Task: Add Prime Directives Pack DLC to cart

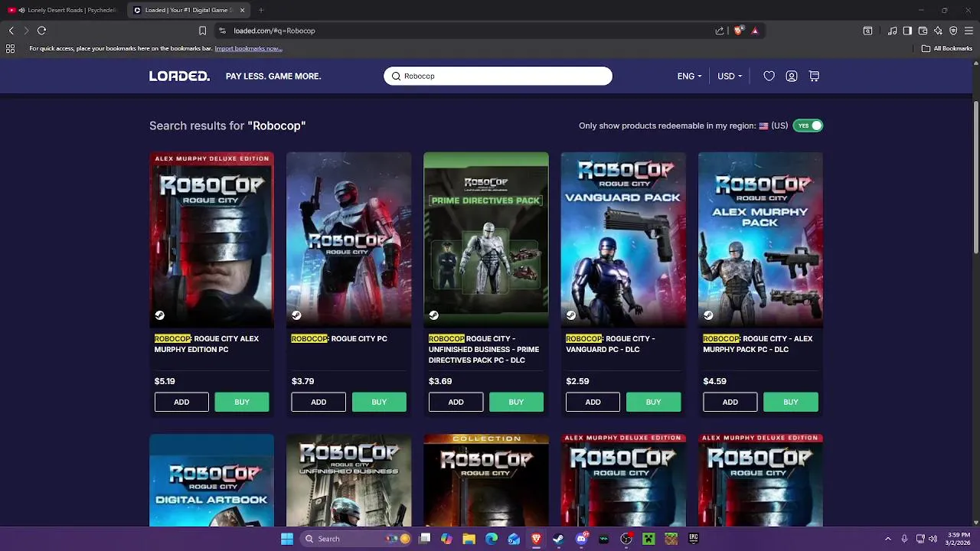Action: click(x=456, y=402)
